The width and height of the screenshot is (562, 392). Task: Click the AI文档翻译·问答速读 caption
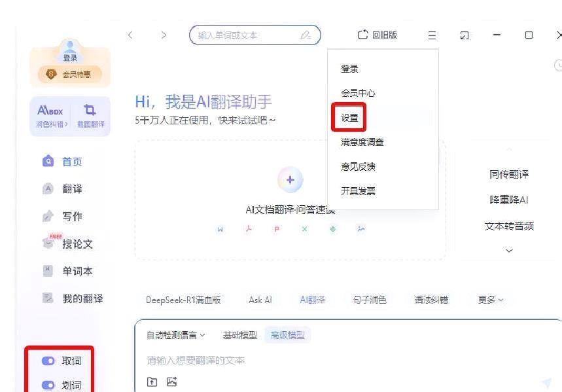point(290,210)
